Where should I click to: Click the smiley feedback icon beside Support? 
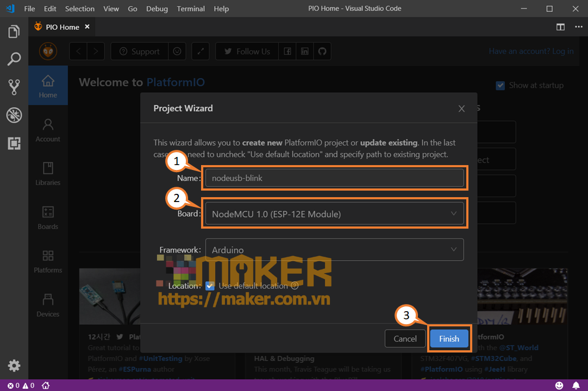(x=177, y=52)
